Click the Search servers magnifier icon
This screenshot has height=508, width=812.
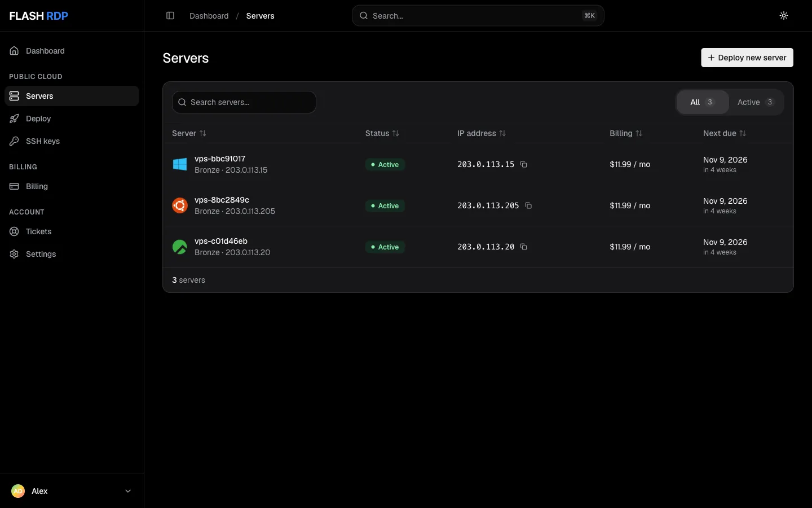click(x=182, y=102)
